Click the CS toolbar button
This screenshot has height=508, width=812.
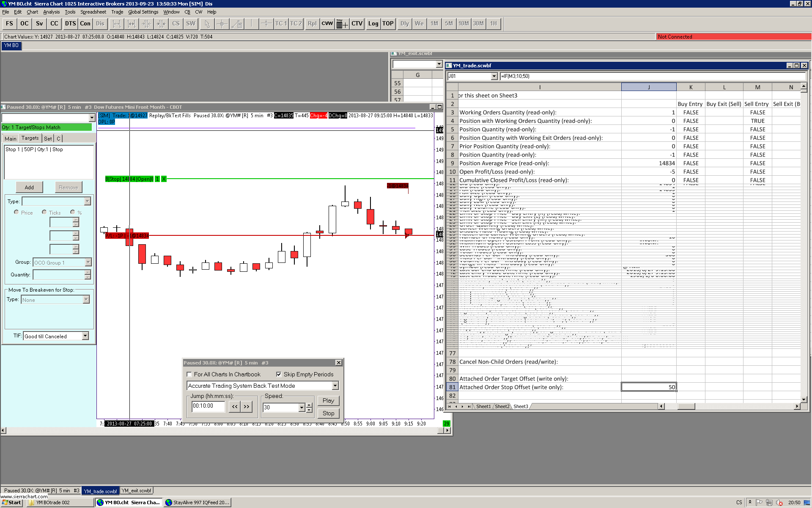[x=176, y=24]
